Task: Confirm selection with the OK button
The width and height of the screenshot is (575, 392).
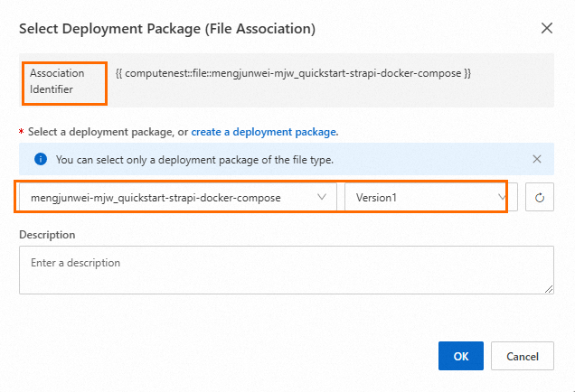Action: 461,356
